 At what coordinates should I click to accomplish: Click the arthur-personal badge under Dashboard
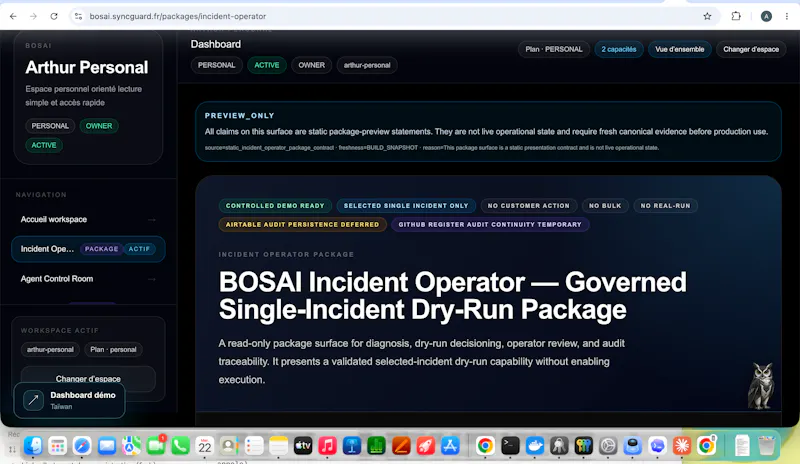click(367, 65)
